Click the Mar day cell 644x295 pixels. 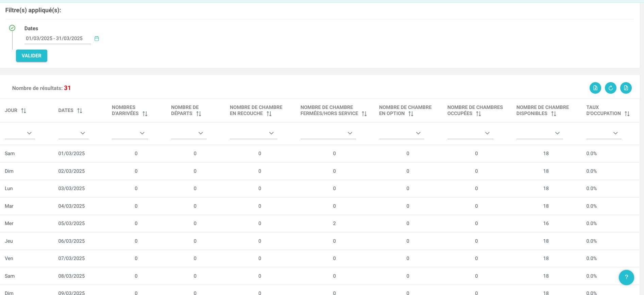click(9, 206)
